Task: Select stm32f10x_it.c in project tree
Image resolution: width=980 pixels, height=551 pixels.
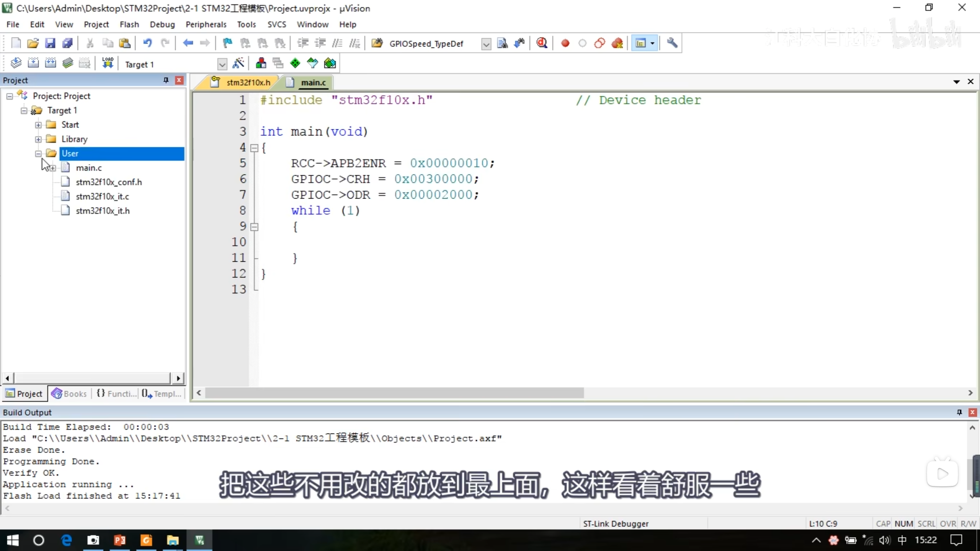Action: pyautogui.click(x=102, y=196)
